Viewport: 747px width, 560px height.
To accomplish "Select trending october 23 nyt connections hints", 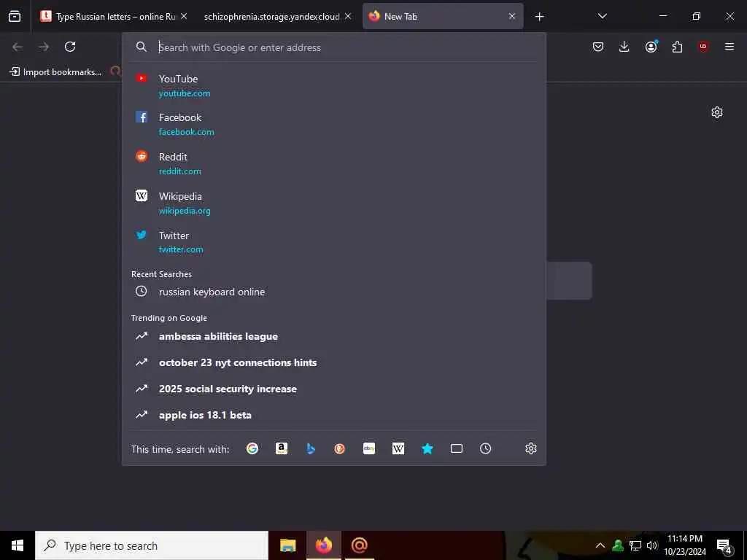I will pos(334,362).
